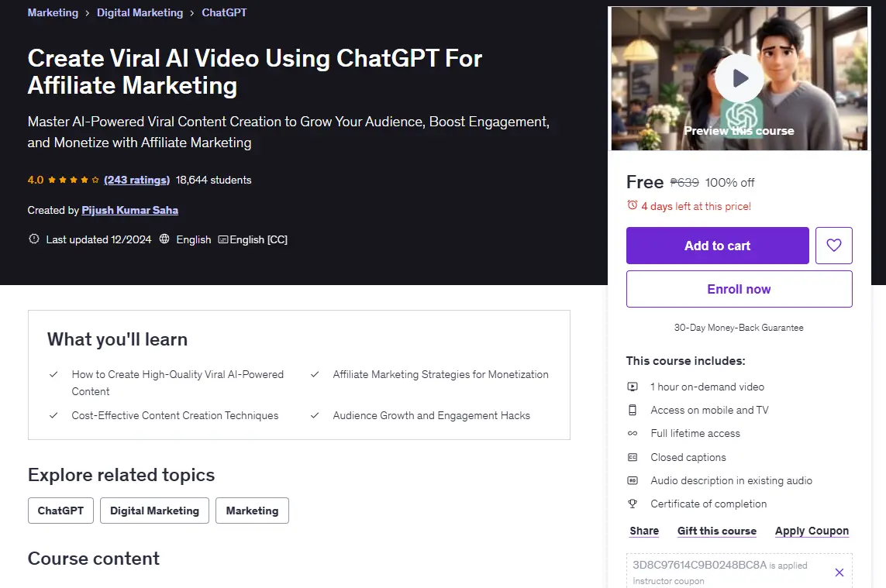Select Digital Marketing related topic chip
Screen dimensions: 886x588
click(154, 511)
